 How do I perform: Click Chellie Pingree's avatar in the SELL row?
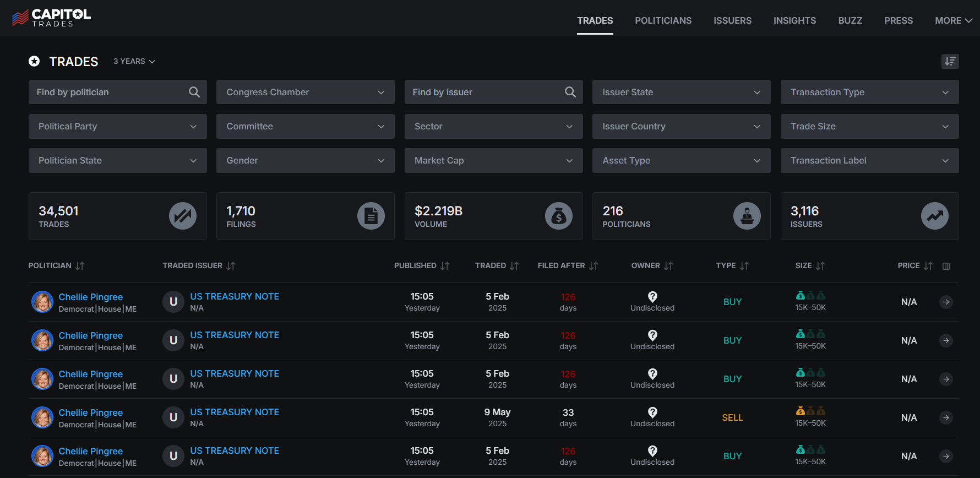(42, 417)
